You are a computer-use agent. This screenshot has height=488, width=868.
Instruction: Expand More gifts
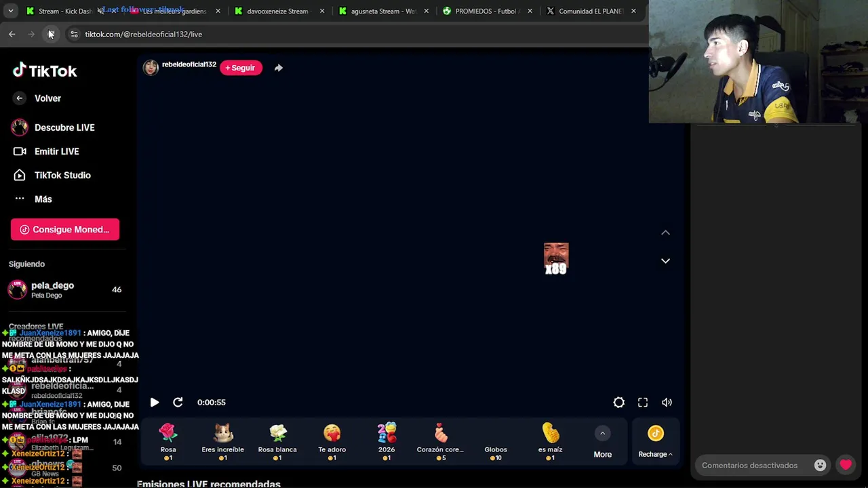click(602, 442)
